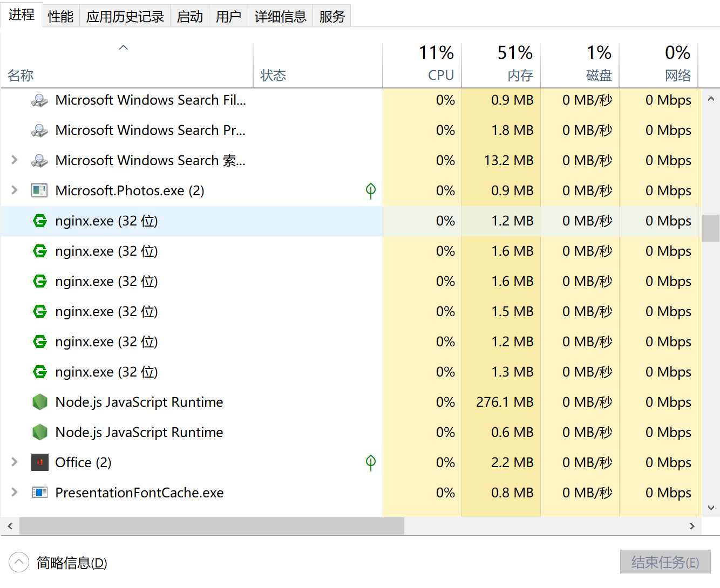Click the horizontal scrollbar left arrow
Image resolution: width=720 pixels, height=588 pixels.
[x=10, y=526]
